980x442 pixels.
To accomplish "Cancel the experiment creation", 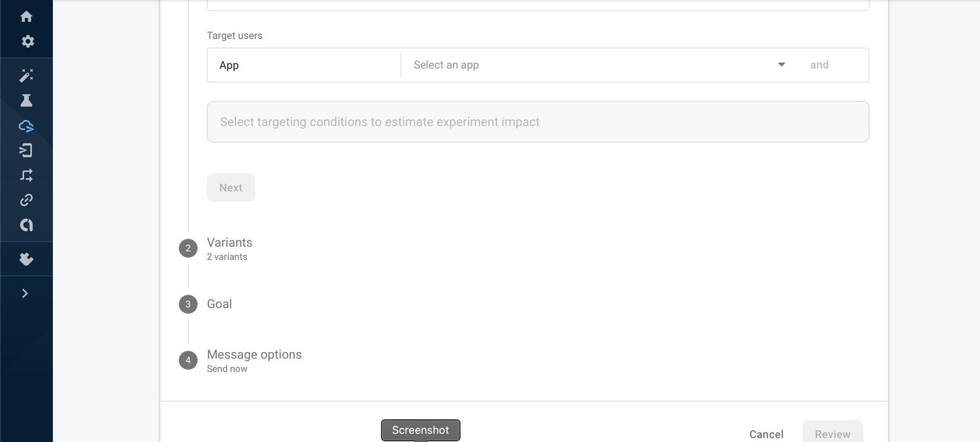I will 766,434.
